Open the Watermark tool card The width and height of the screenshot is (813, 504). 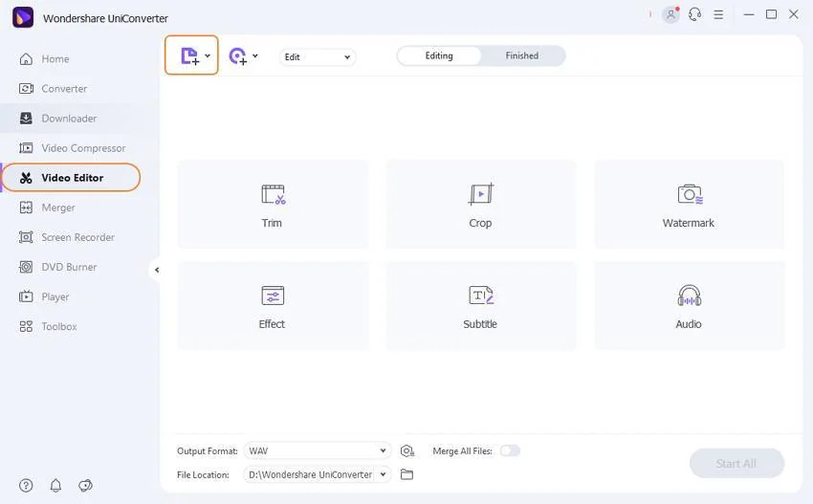click(x=689, y=205)
